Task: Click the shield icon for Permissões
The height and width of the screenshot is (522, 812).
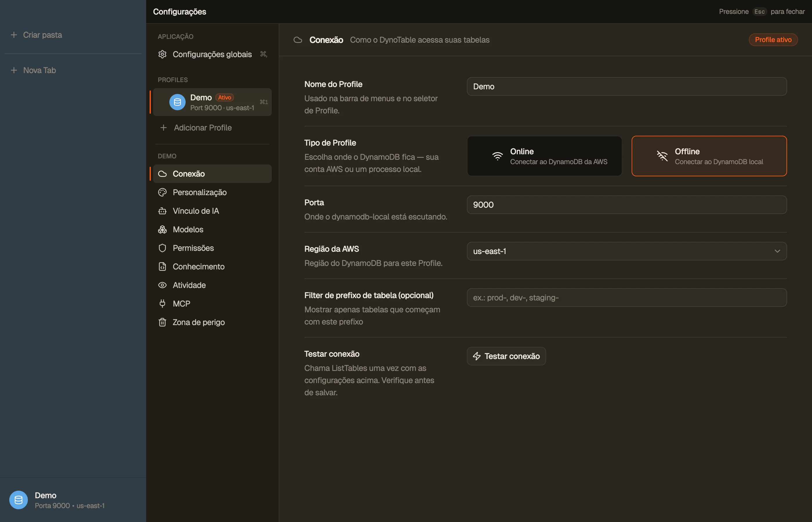Action: point(162,248)
